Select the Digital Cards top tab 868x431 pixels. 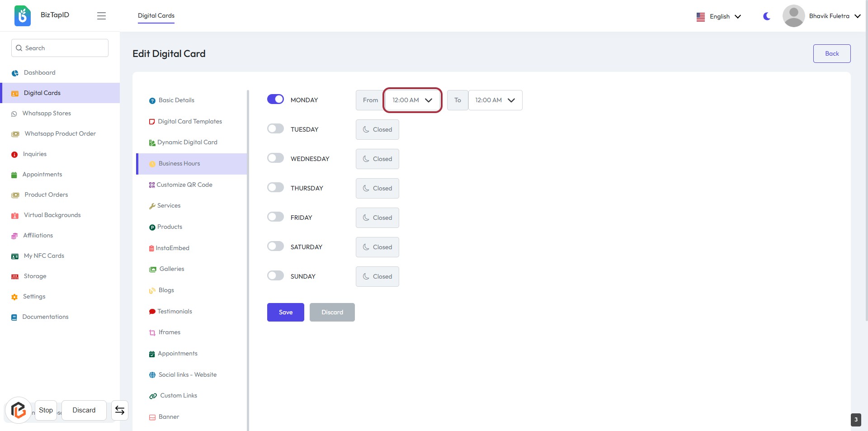pos(156,15)
